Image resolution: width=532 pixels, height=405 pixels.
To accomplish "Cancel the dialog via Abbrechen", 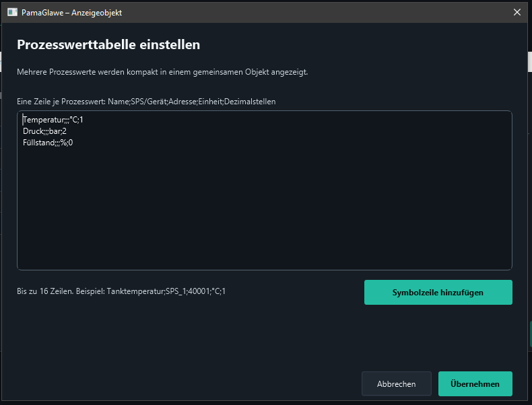I will (x=396, y=383).
